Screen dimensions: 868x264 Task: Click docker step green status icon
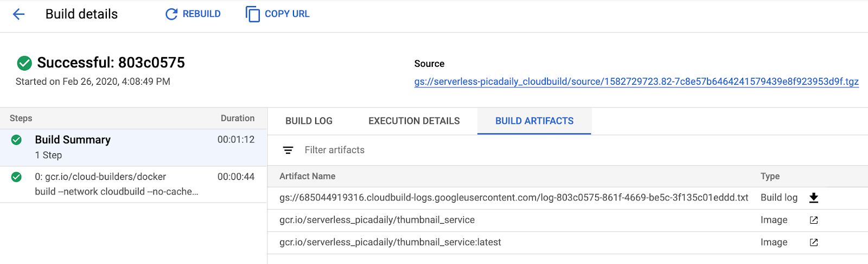tap(16, 177)
